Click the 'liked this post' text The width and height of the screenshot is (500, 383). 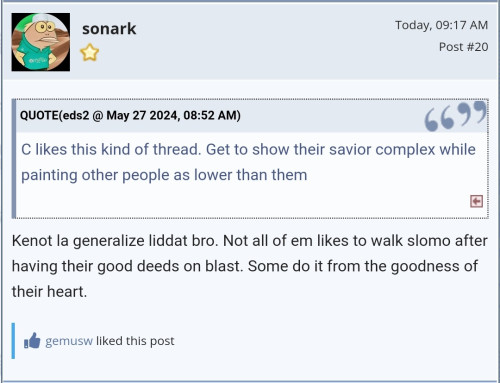pyautogui.click(x=135, y=341)
